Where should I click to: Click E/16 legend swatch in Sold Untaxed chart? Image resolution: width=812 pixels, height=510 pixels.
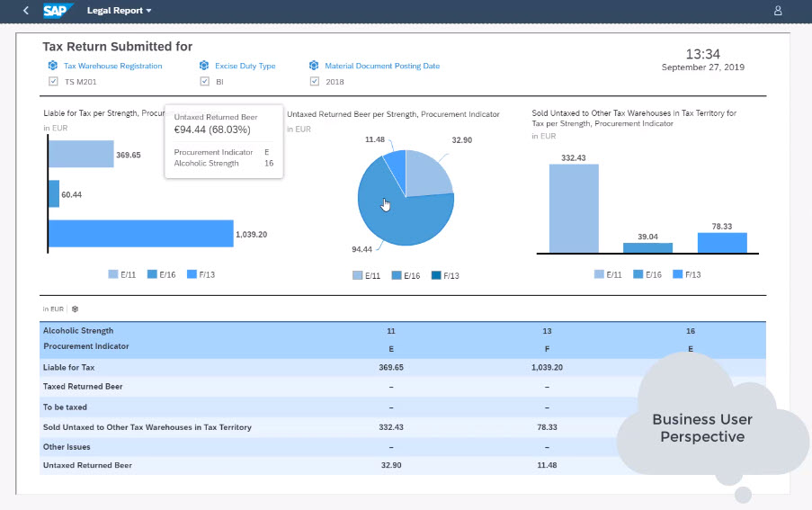tap(638, 274)
